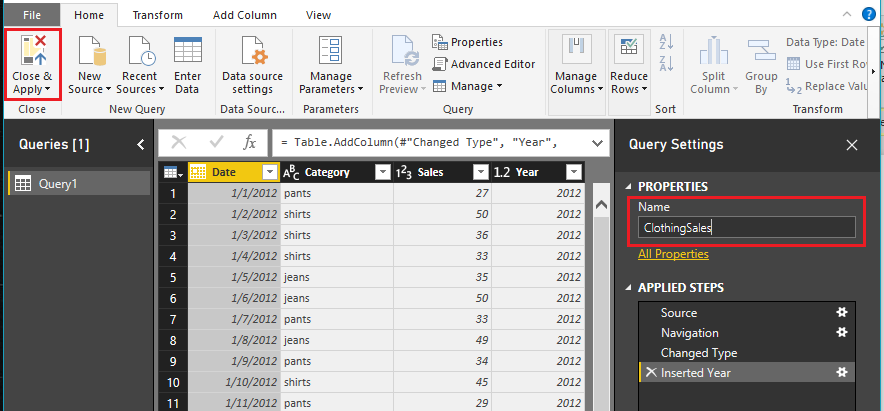This screenshot has height=411, width=884.
Task: Click the Refresh Preview icon
Action: pyautogui.click(x=405, y=51)
